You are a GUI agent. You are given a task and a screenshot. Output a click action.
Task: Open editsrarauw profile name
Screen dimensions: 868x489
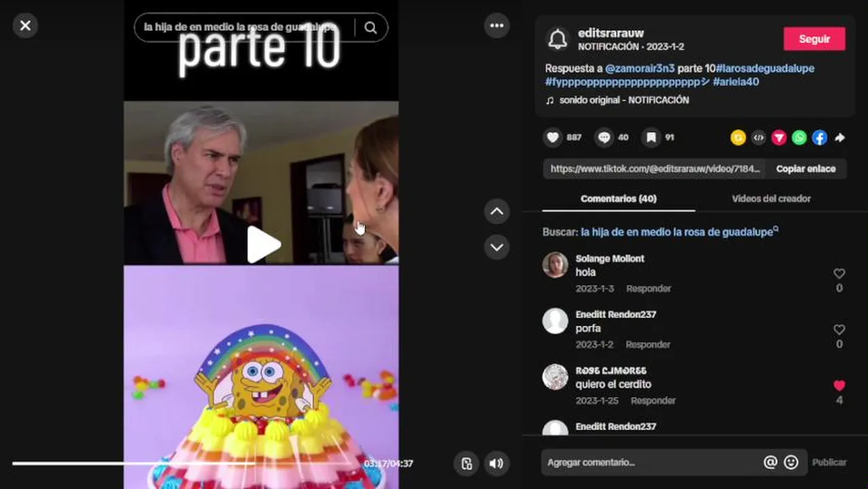(x=611, y=33)
